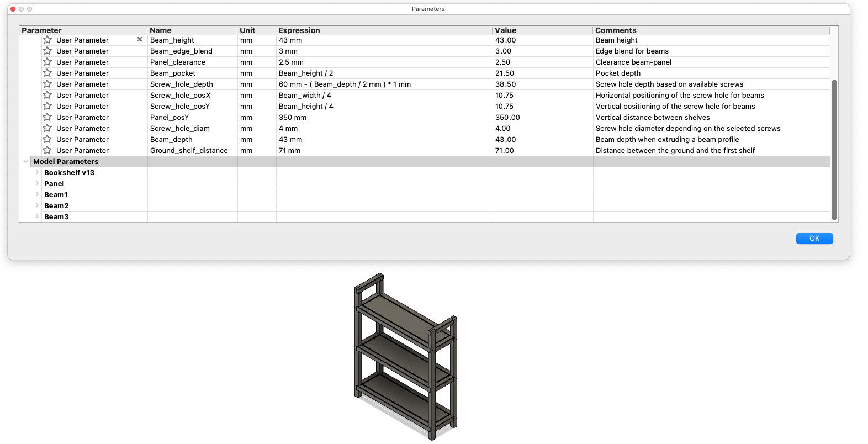
Task: Star the Panel_clearance parameter
Action: click(x=47, y=62)
